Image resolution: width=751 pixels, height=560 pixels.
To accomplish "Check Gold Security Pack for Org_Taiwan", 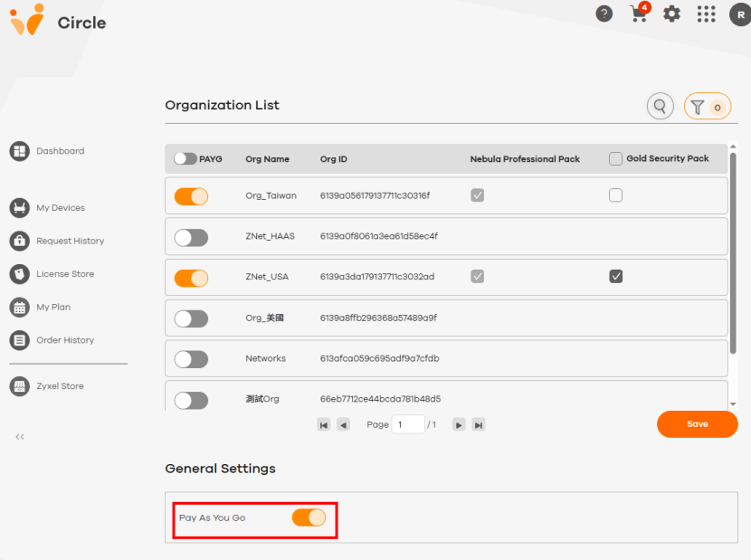I will click(615, 195).
